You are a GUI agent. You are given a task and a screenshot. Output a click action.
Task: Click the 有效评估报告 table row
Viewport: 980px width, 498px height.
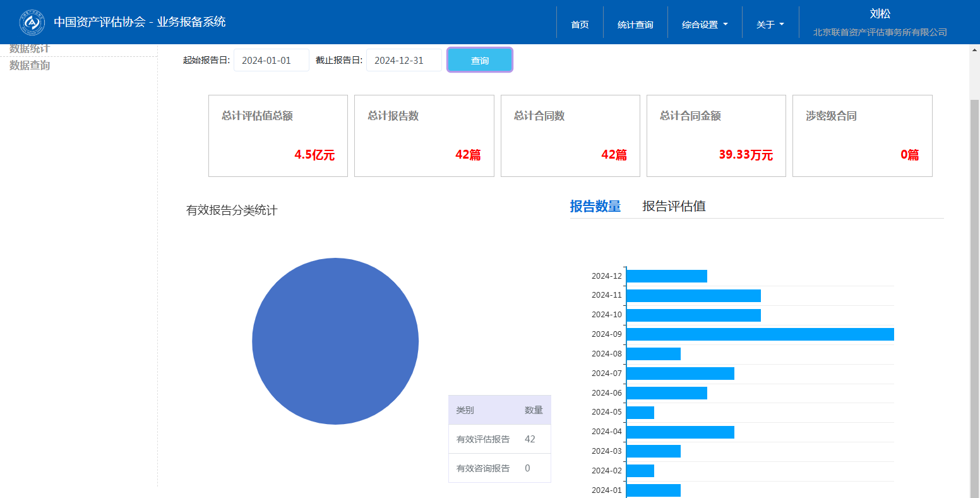pos(499,439)
